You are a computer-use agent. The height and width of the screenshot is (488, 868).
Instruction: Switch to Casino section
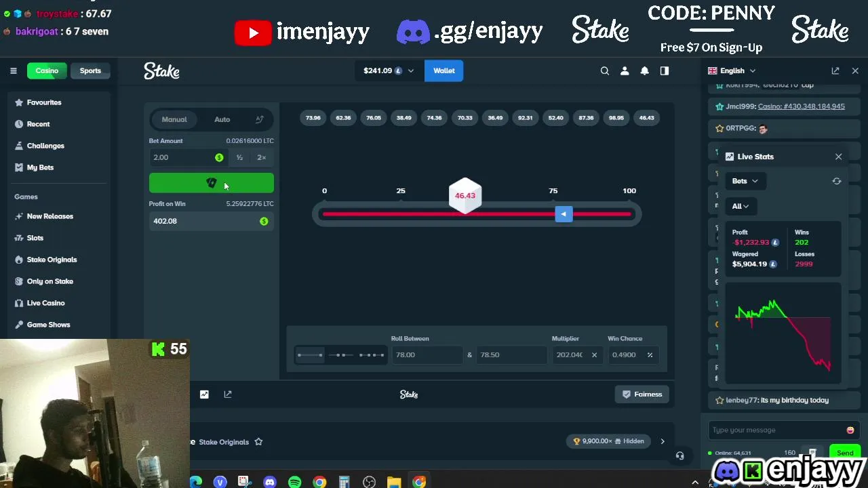tap(47, 70)
